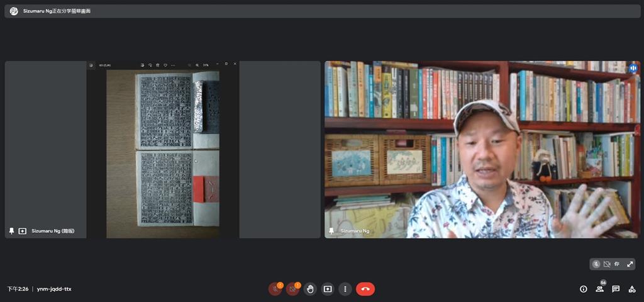644x302 pixels.
Task: Open the activities panel
Action: pos(632,289)
